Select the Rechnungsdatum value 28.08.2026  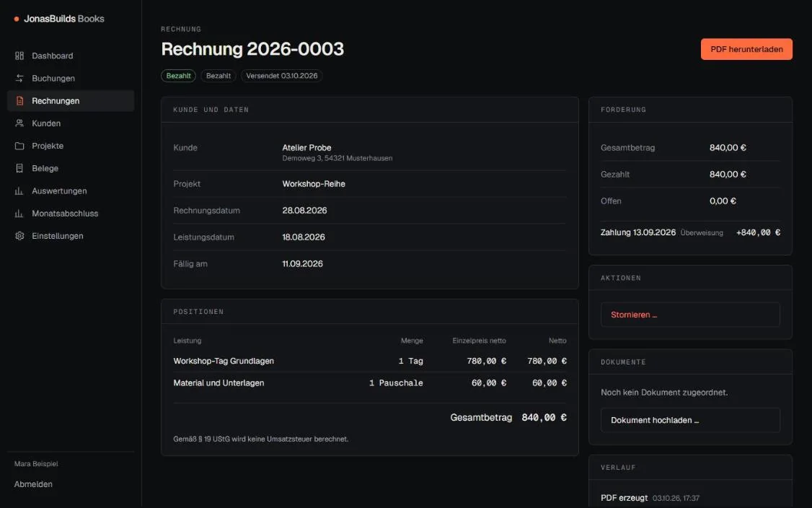[x=304, y=211]
